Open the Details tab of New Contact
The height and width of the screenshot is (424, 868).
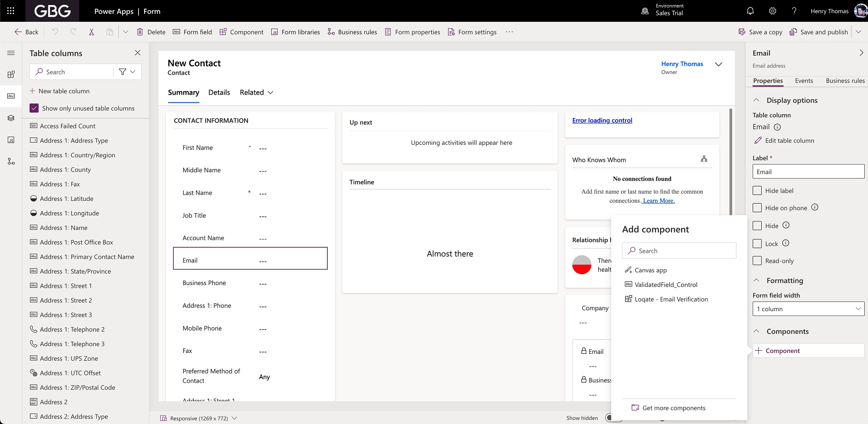coord(219,92)
